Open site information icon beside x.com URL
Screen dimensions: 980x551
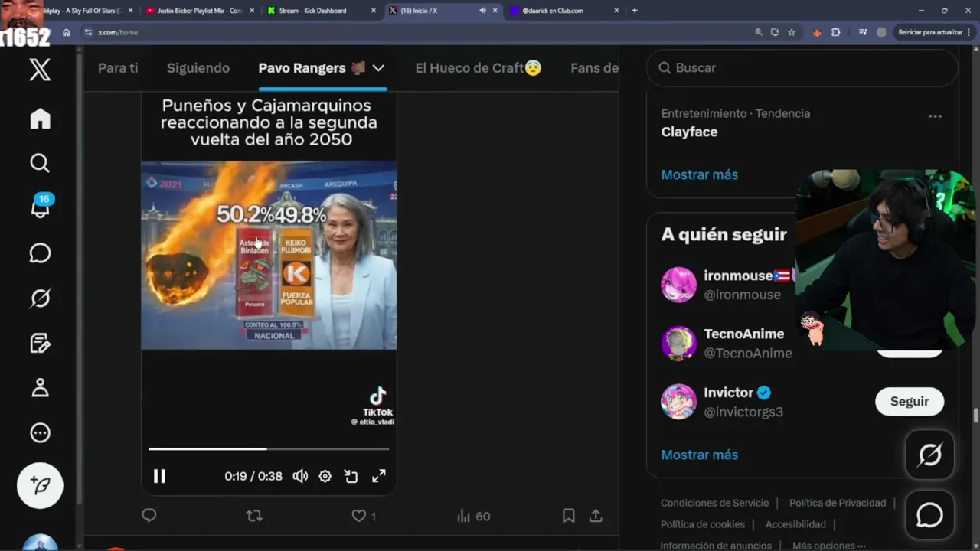(87, 32)
